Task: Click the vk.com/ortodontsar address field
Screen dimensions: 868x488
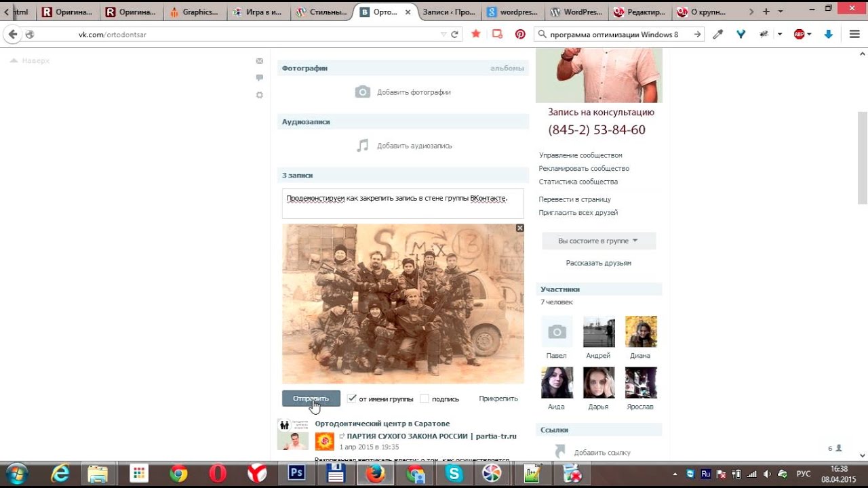Action: click(258, 35)
